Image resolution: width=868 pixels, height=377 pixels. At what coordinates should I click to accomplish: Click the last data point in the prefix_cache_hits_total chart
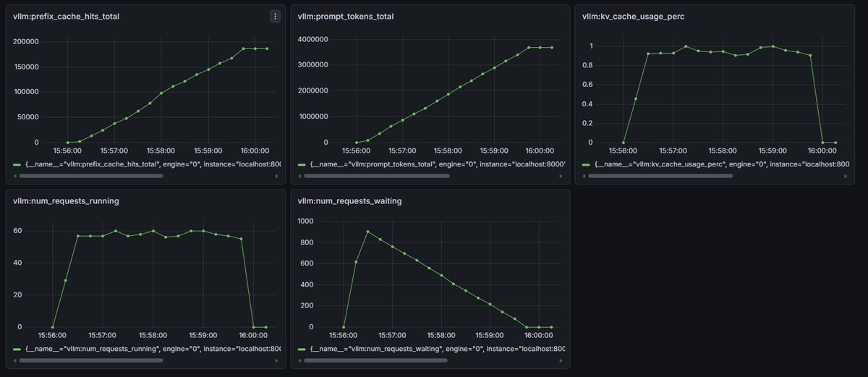click(x=266, y=48)
